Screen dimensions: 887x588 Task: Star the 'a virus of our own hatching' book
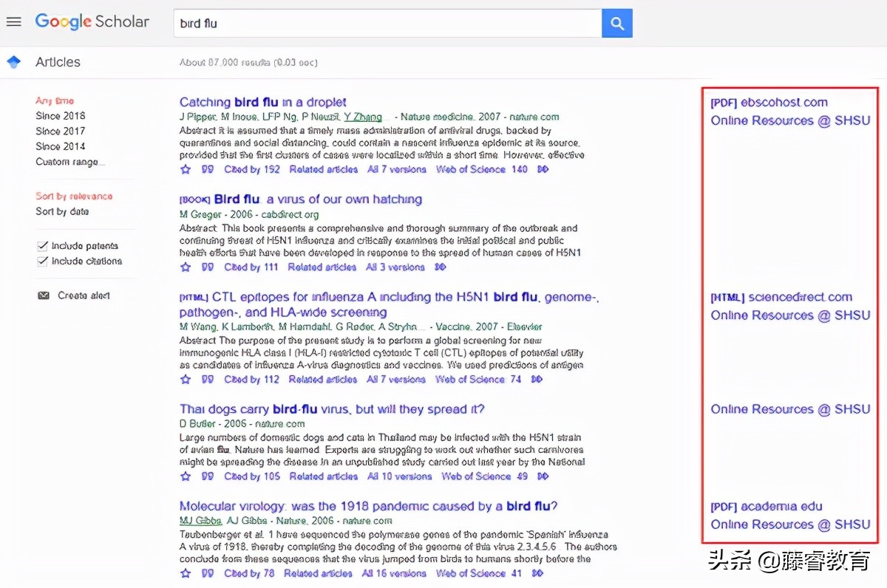tap(186, 267)
